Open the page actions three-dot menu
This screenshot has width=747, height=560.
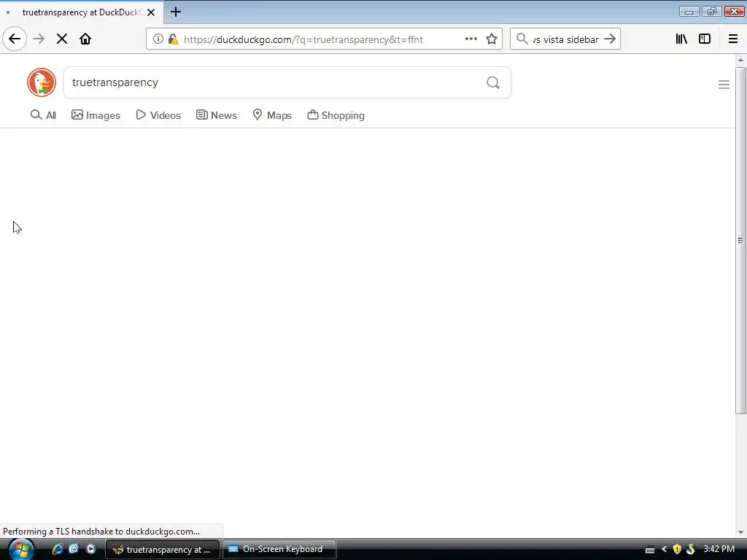[471, 39]
